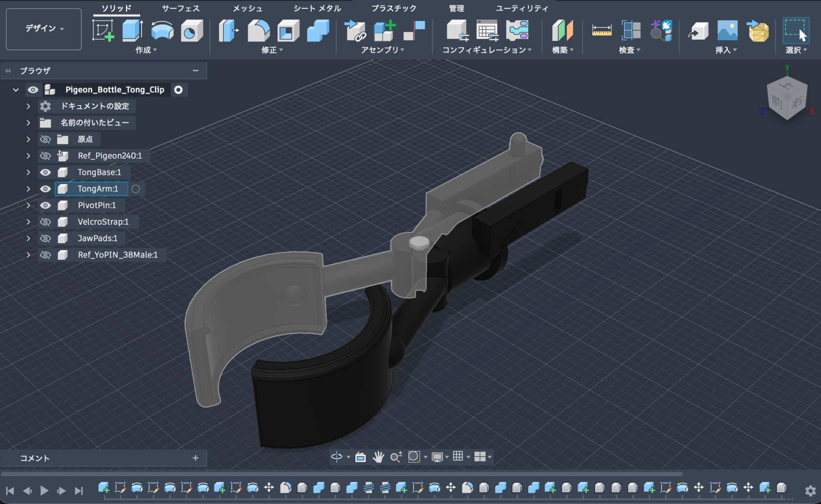Hide the PivotPin:1 component

pyautogui.click(x=45, y=206)
